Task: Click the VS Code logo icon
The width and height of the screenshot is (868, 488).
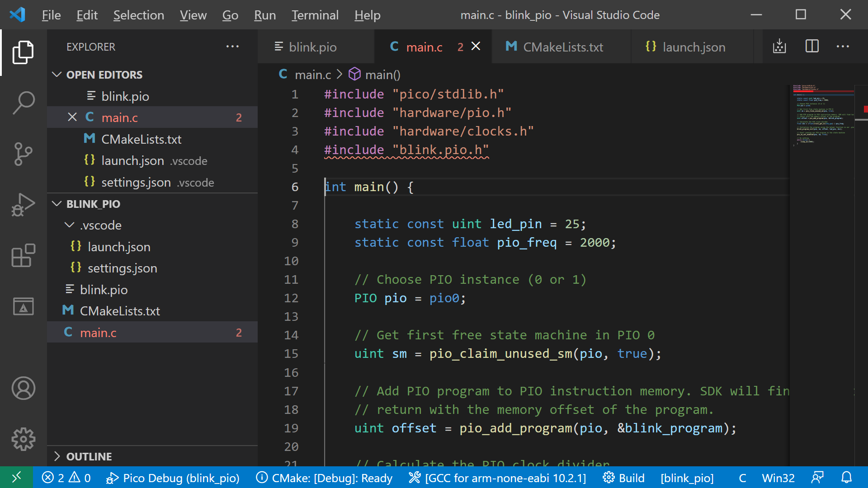Action: [x=18, y=15]
